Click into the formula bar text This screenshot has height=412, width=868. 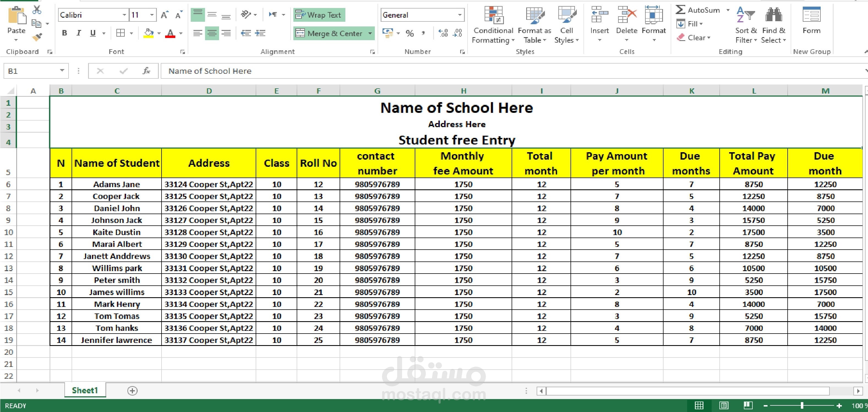coord(210,71)
